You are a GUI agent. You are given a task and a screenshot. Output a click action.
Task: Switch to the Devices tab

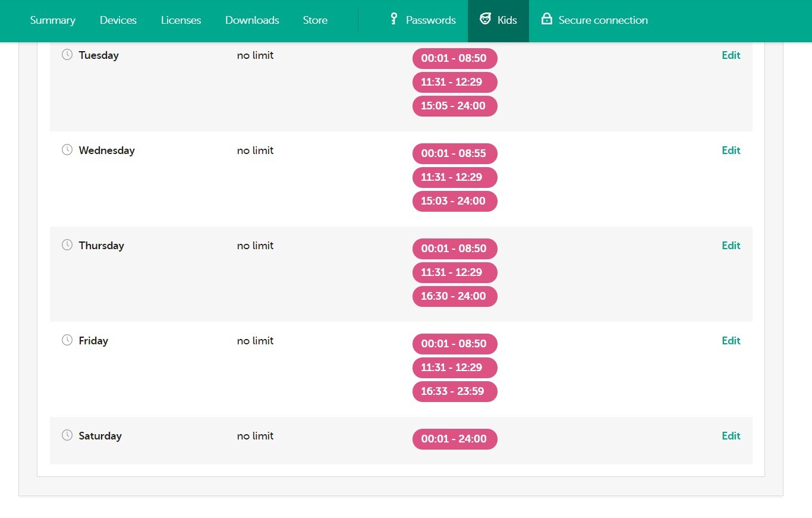(x=118, y=20)
